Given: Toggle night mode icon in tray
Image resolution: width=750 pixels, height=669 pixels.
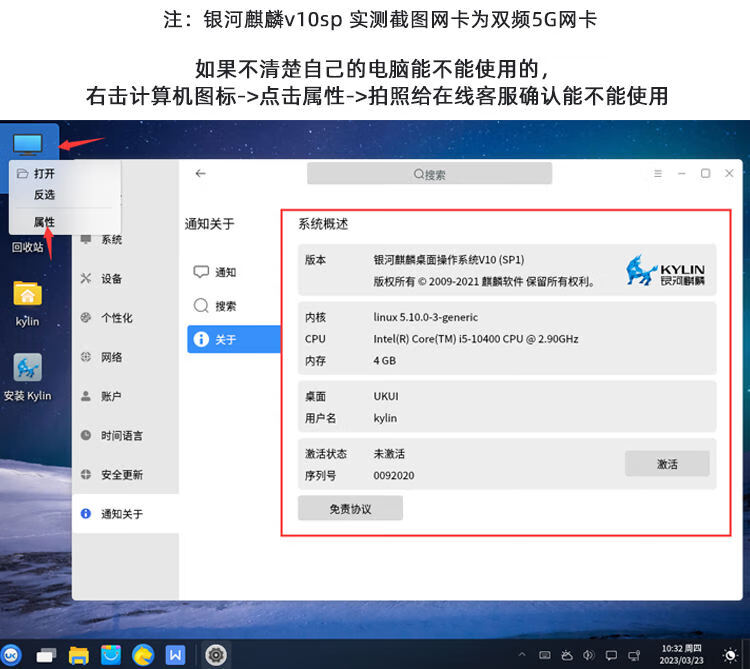Looking at the screenshot, I should [x=729, y=655].
